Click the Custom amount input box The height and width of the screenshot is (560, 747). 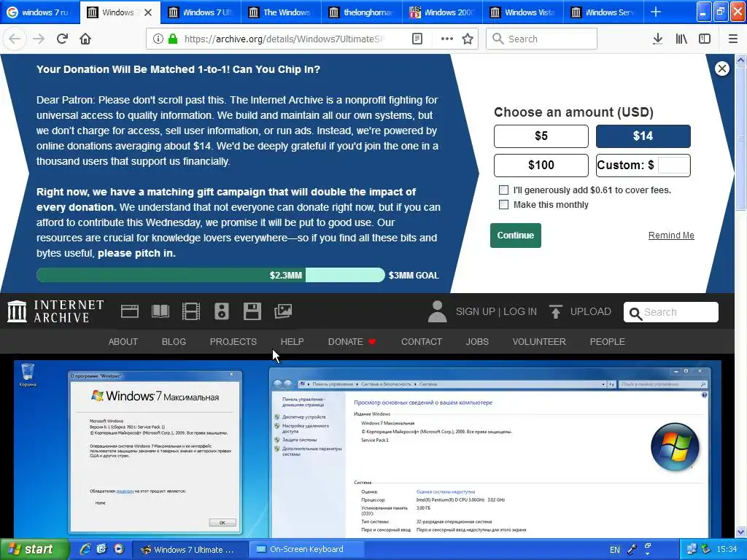pyautogui.click(x=673, y=166)
